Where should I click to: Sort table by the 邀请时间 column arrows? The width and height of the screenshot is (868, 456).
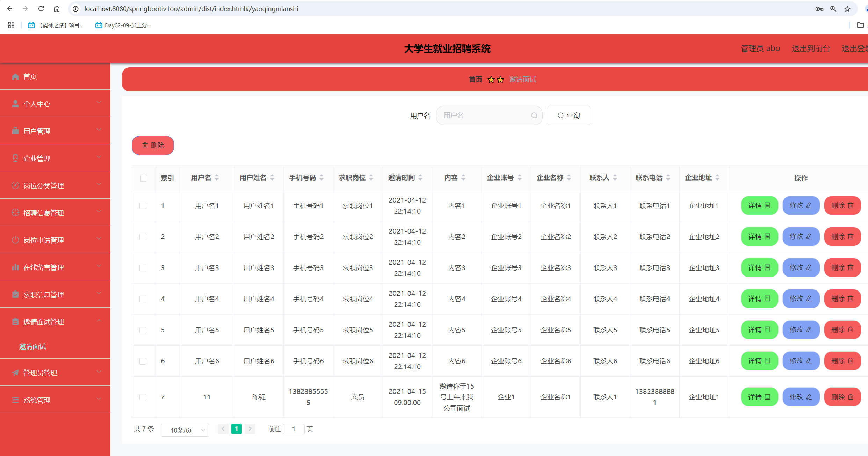coord(421,177)
